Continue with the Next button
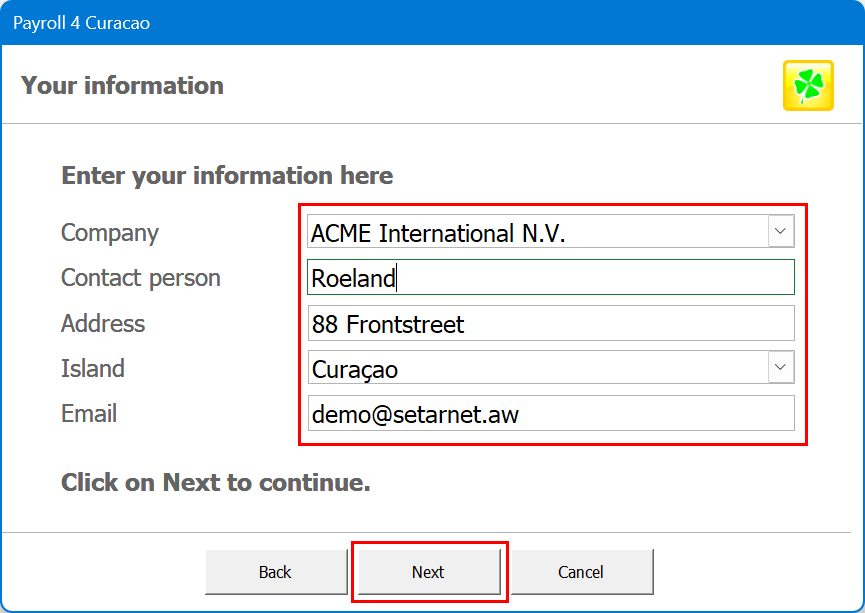 [x=428, y=572]
